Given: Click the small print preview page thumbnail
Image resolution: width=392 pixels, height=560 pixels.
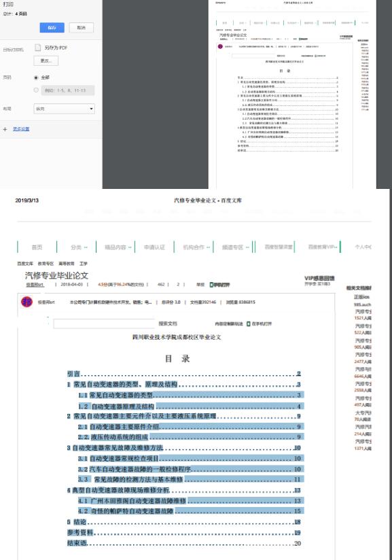Looking at the screenshot, I should pyautogui.click(x=292, y=94).
